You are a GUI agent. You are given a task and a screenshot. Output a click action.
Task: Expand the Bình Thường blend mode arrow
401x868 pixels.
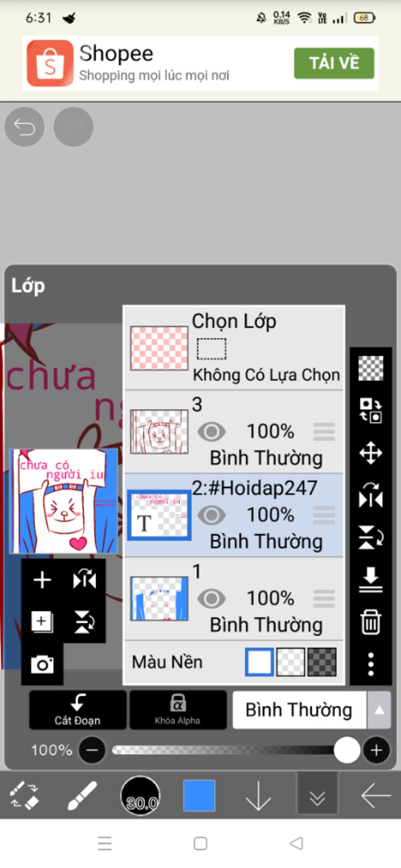point(379,710)
